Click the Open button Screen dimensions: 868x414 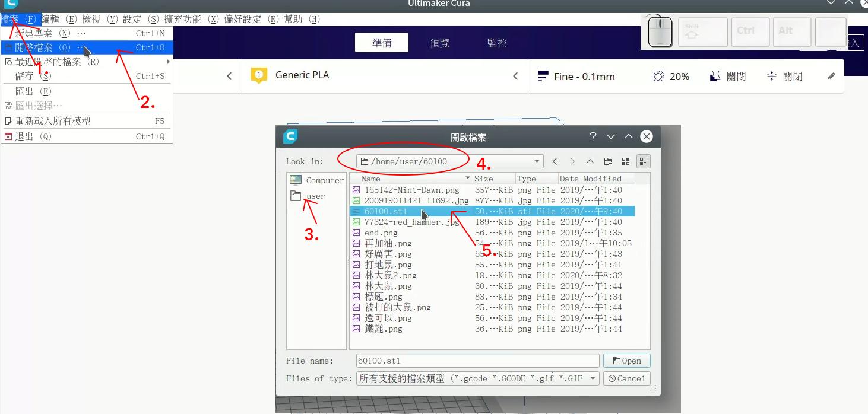[627, 361]
